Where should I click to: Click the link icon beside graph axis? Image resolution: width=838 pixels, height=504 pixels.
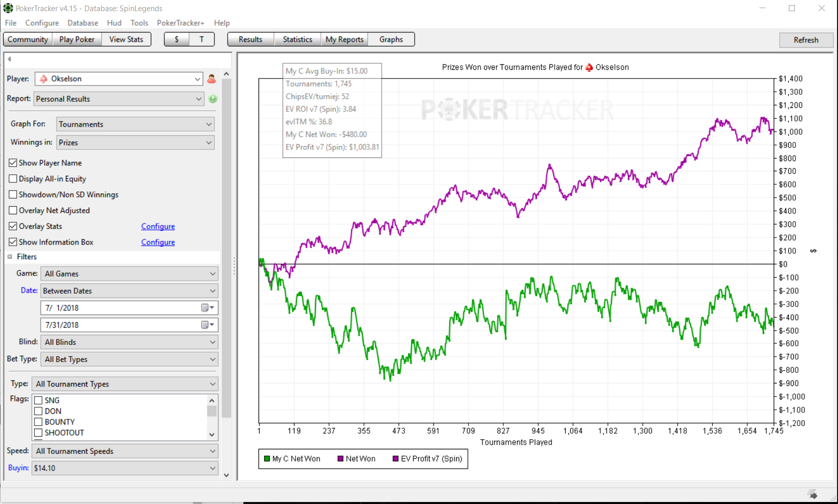click(x=813, y=251)
